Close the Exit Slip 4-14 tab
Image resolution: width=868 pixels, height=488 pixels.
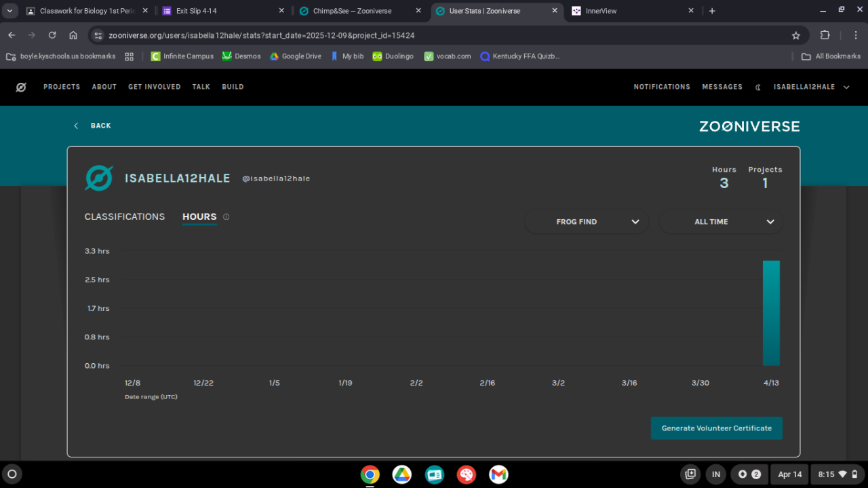(281, 11)
